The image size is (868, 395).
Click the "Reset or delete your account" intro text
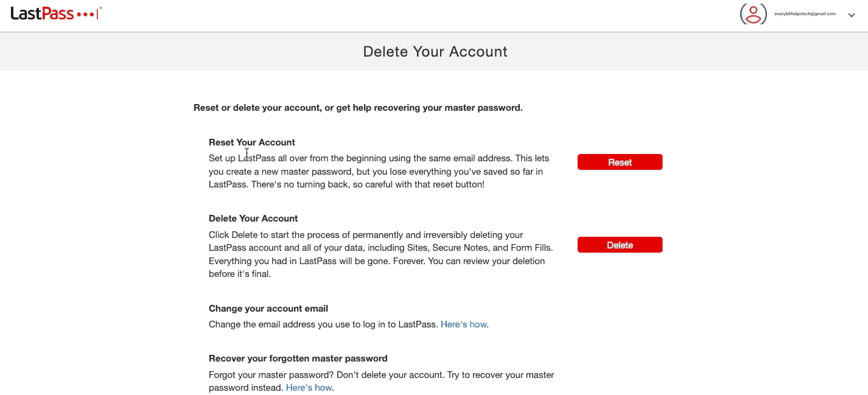pos(358,108)
